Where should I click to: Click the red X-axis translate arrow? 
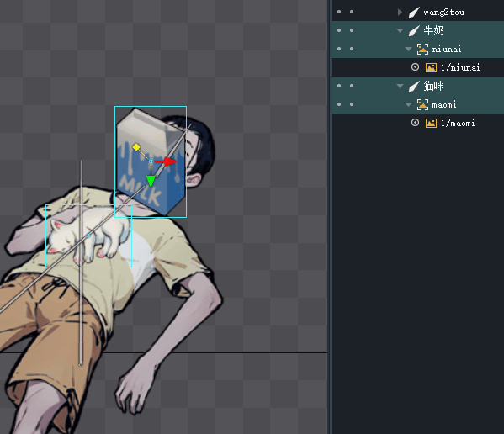[170, 161]
